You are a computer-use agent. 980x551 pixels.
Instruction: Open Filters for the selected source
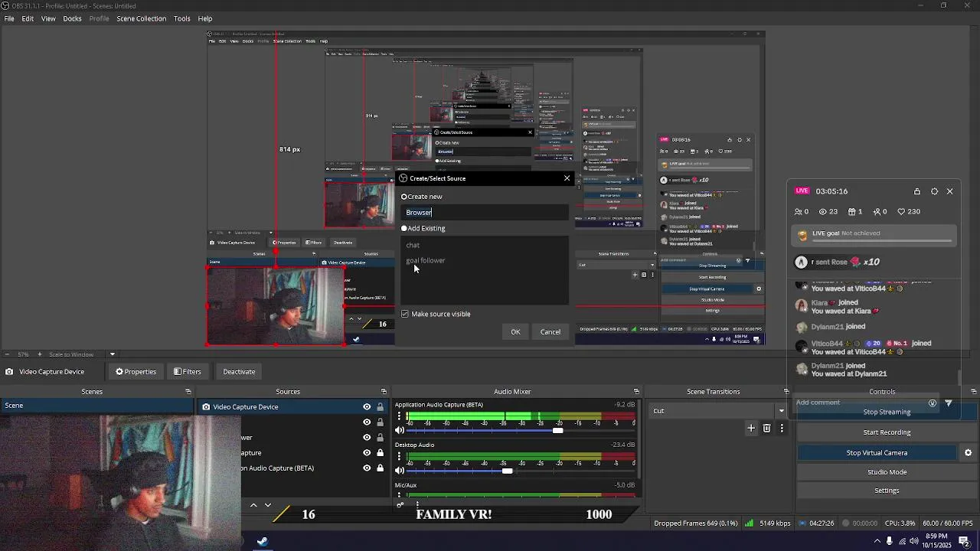coord(187,372)
